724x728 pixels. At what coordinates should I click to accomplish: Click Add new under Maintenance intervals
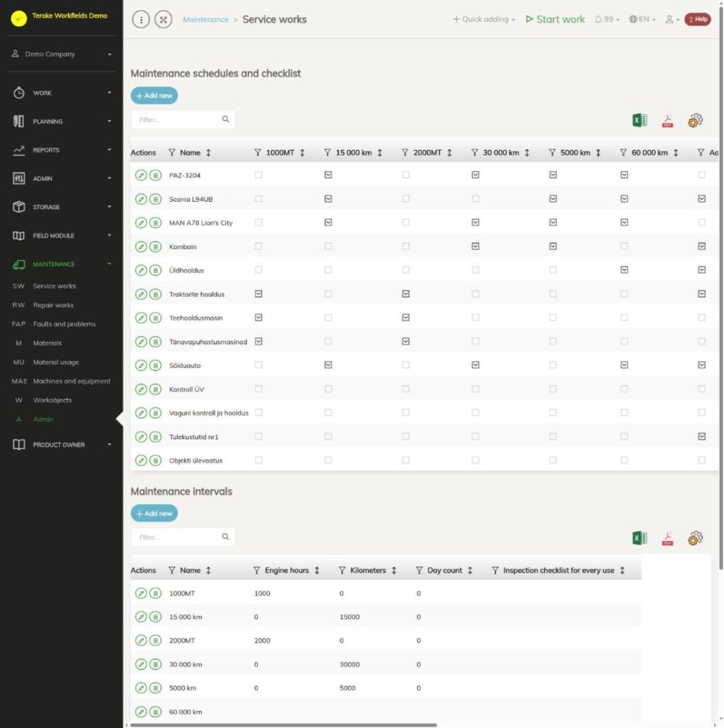pos(154,513)
